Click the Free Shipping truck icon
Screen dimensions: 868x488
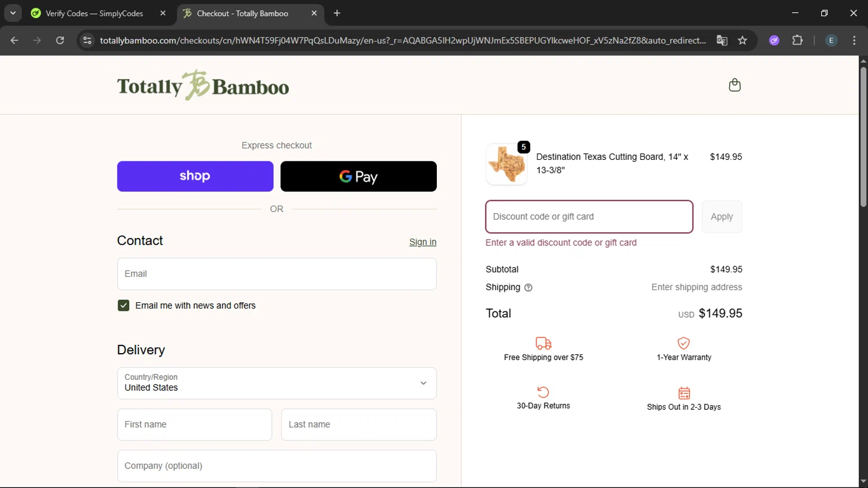pos(543,343)
